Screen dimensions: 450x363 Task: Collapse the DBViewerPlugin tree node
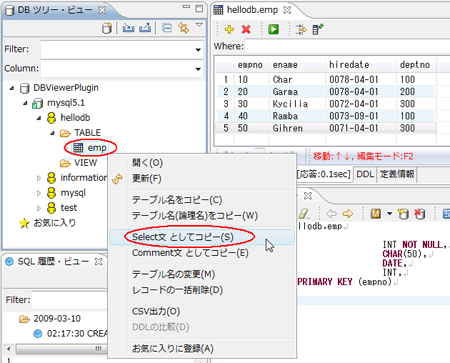[12, 88]
